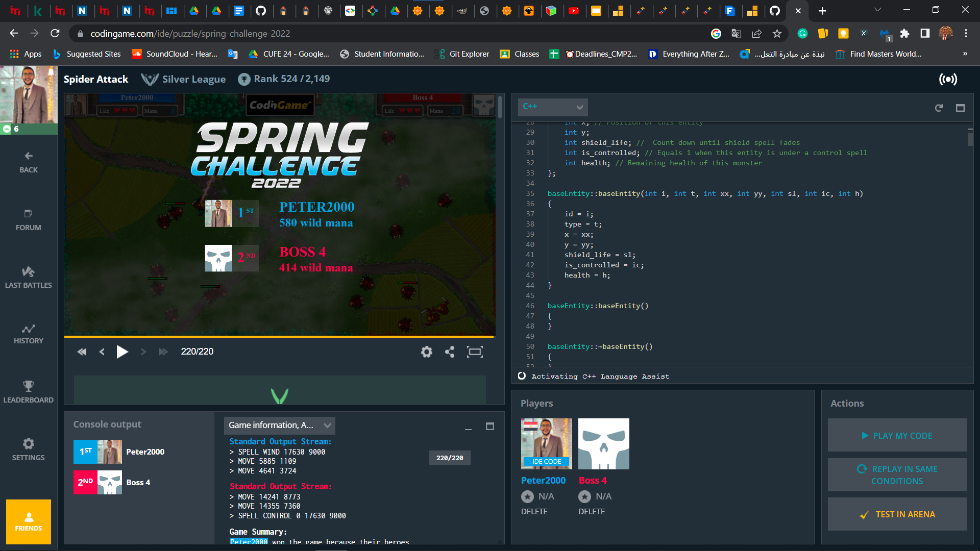Maximize the console output panel

pos(490,426)
